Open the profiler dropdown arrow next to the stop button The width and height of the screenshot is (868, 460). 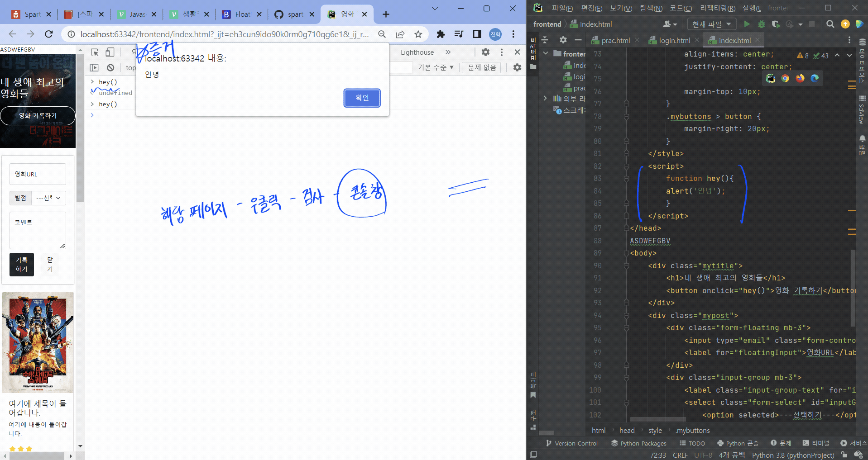tap(801, 24)
